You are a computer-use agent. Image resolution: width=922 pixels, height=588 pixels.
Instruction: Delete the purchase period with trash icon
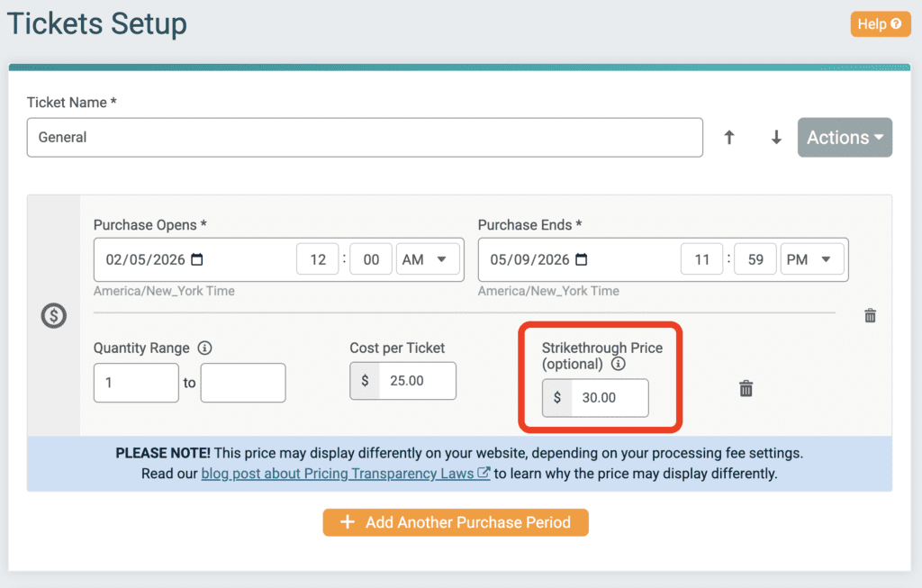[870, 316]
